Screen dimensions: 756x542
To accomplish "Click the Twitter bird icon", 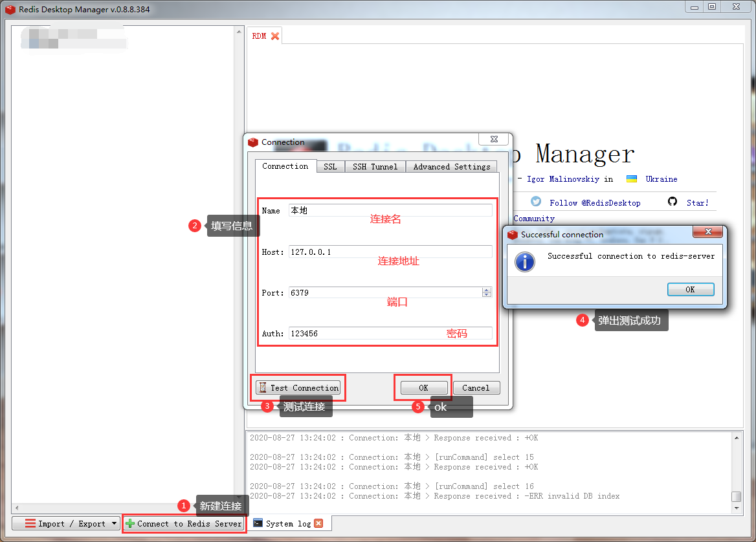I will coord(536,201).
